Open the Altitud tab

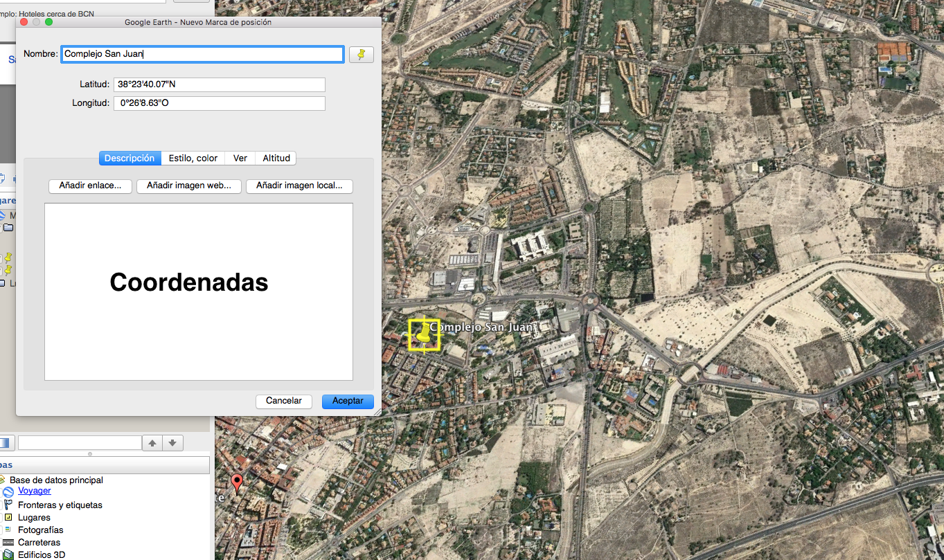pyautogui.click(x=276, y=159)
